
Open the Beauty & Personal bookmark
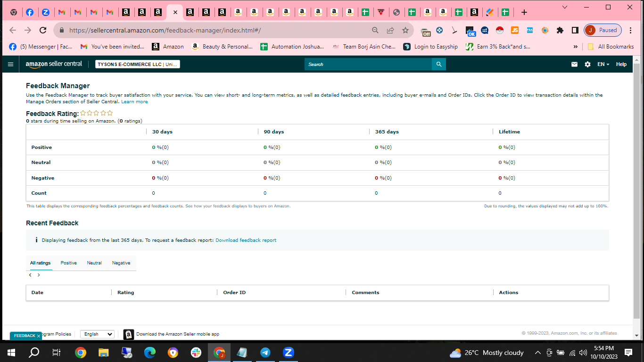coord(222,47)
